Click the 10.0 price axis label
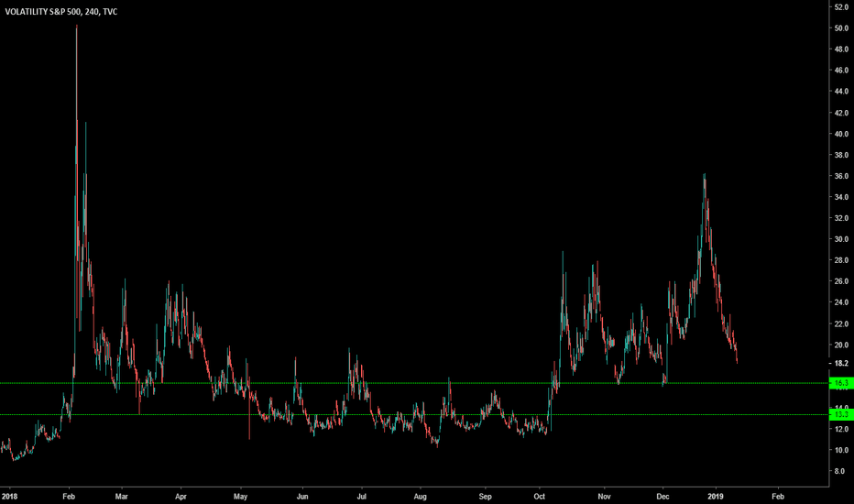This screenshot has height=504, width=854. coord(841,450)
